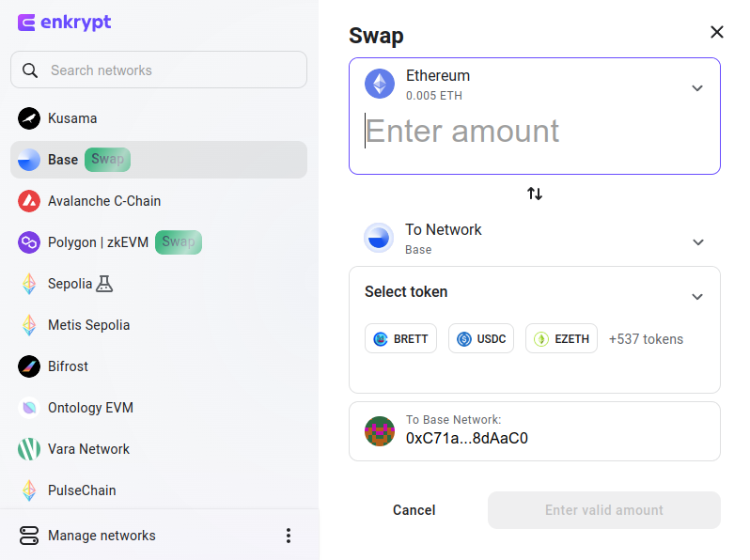Click the Vara Network icon

(29, 449)
